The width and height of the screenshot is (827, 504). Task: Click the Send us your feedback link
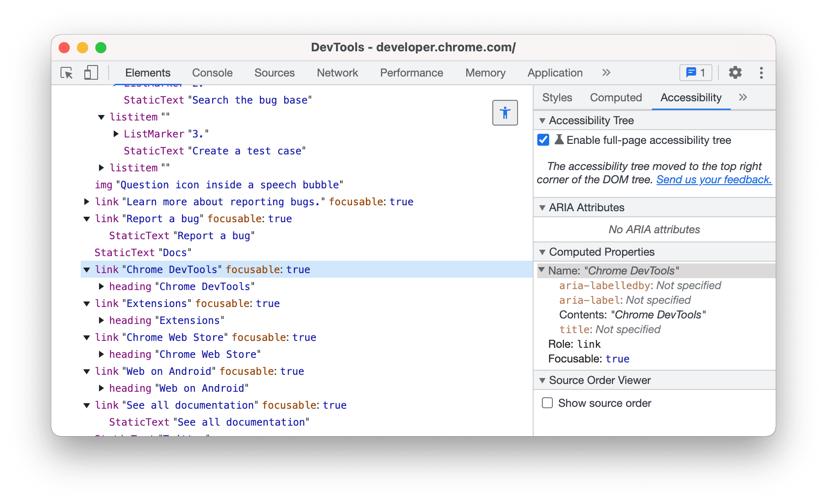pos(714,180)
